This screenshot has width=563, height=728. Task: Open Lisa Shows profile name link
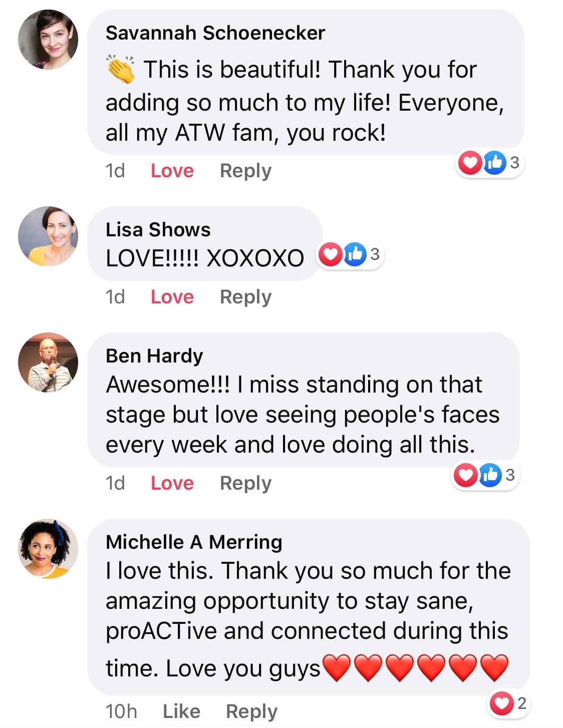pos(158,229)
